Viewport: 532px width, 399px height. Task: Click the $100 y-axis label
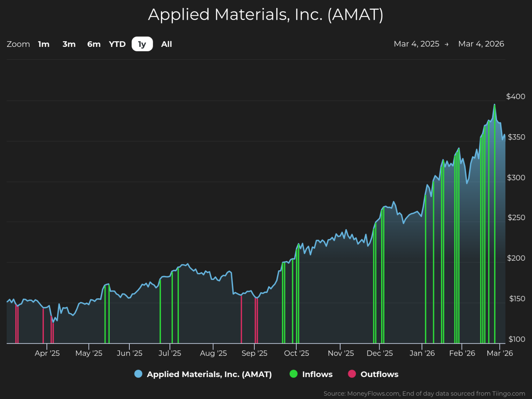(x=517, y=339)
